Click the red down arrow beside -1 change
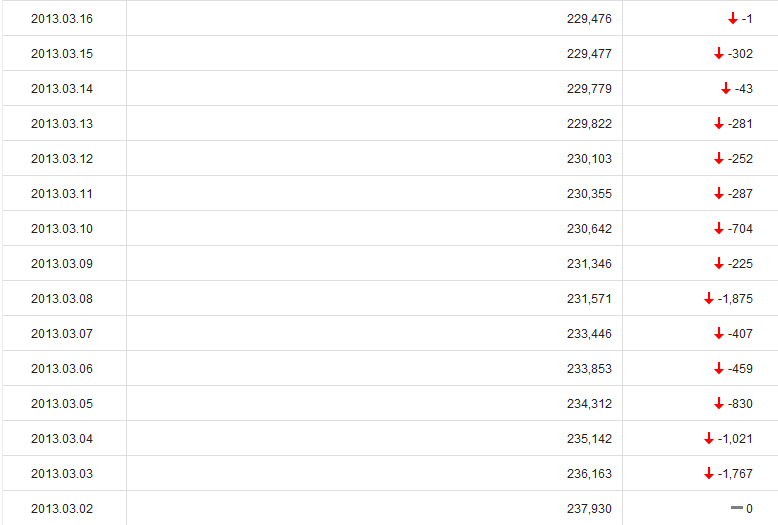The width and height of the screenshot is (778, 525). click(x=733, y=19)
